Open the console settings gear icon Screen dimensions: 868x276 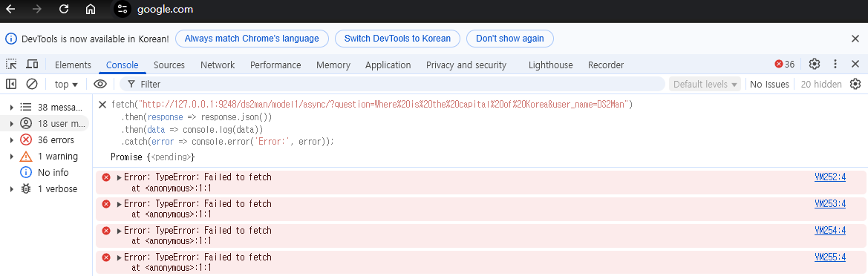(855, 84)
